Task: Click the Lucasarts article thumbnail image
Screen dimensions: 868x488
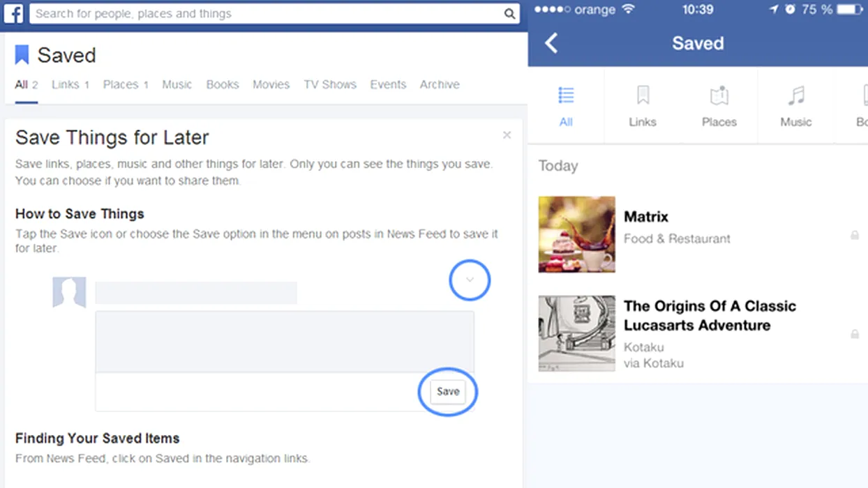Action: point(577,333)
